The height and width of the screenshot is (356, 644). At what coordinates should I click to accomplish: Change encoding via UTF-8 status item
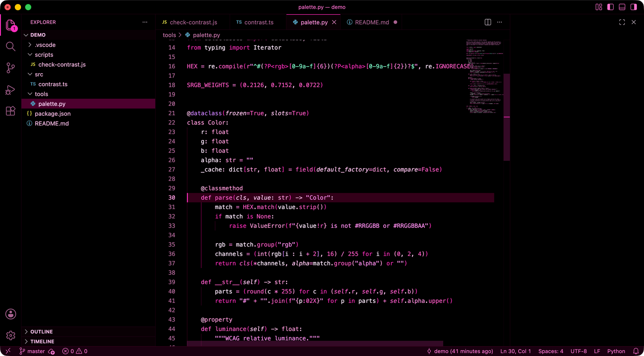(x=579, y=351)
